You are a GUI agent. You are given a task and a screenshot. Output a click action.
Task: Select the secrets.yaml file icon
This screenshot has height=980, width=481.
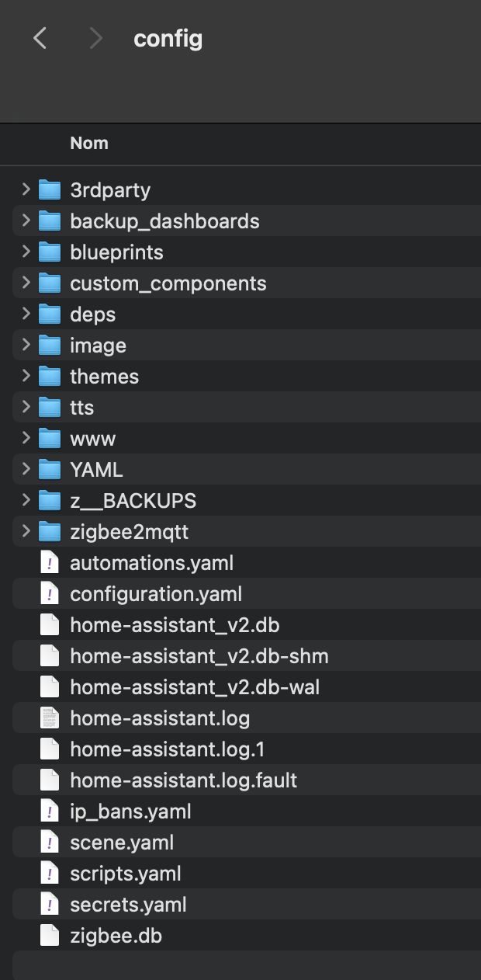pyautogui.click(x=50, y=905)
